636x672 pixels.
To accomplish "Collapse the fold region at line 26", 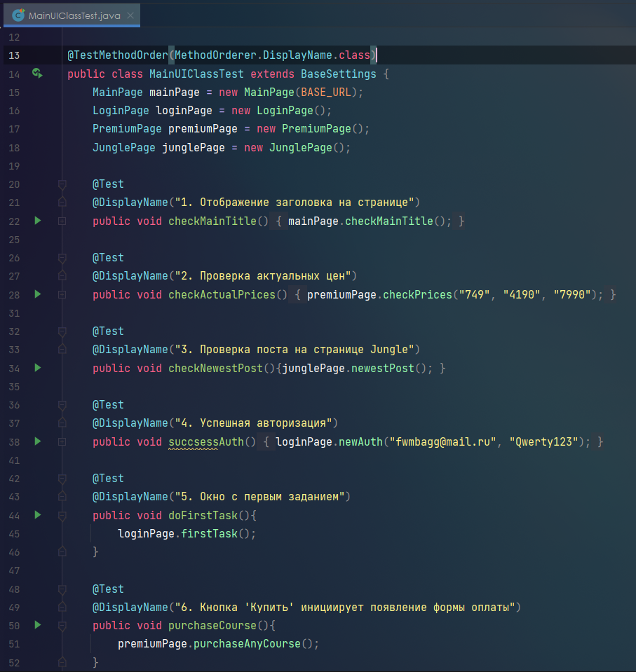I will click(x=62, y=257).
